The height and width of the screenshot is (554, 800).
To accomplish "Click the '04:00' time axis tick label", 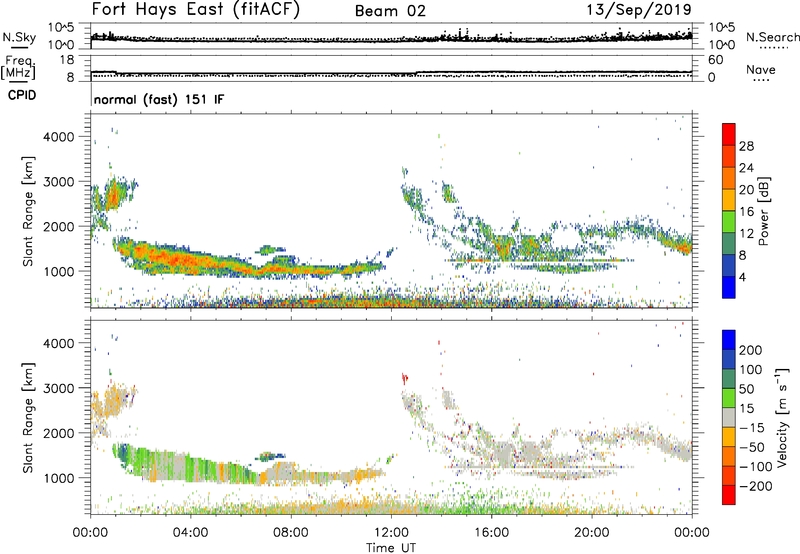I will click(190, 533).
